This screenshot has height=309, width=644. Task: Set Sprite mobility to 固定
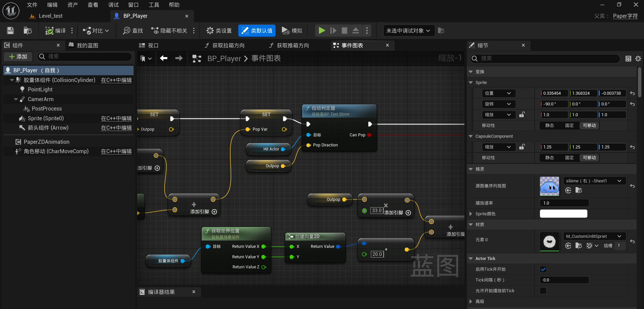[x=569, y=125]
